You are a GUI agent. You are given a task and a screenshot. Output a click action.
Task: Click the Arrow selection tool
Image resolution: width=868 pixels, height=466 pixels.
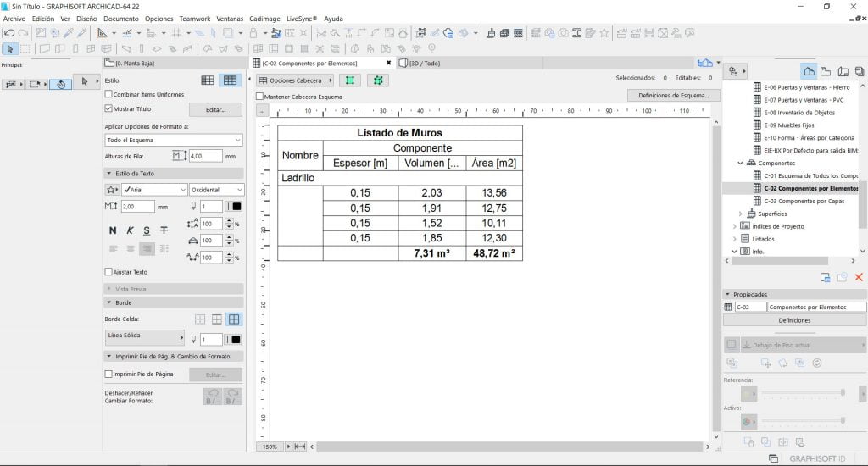[x=12, y=48]
